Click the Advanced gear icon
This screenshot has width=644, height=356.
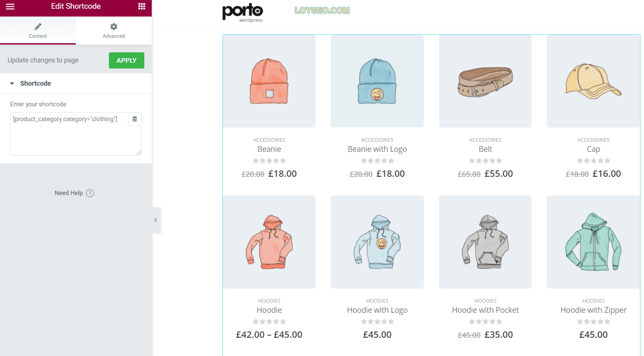click(114, 27)
